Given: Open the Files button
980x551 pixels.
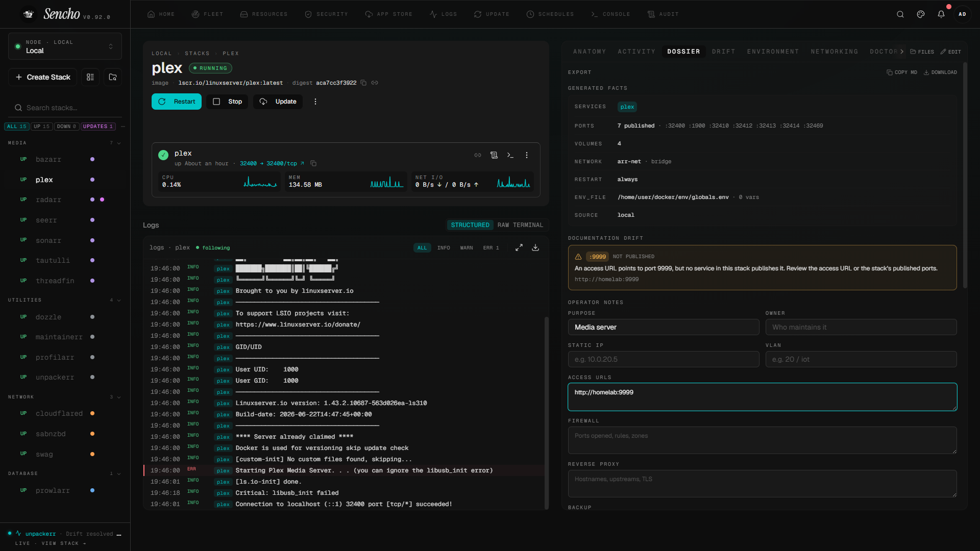Looking at the screenshot, I should click(x=922, y=52).
